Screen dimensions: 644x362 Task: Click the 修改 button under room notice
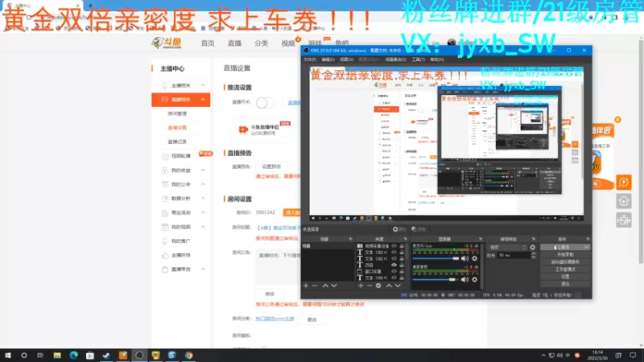point(270,294)
